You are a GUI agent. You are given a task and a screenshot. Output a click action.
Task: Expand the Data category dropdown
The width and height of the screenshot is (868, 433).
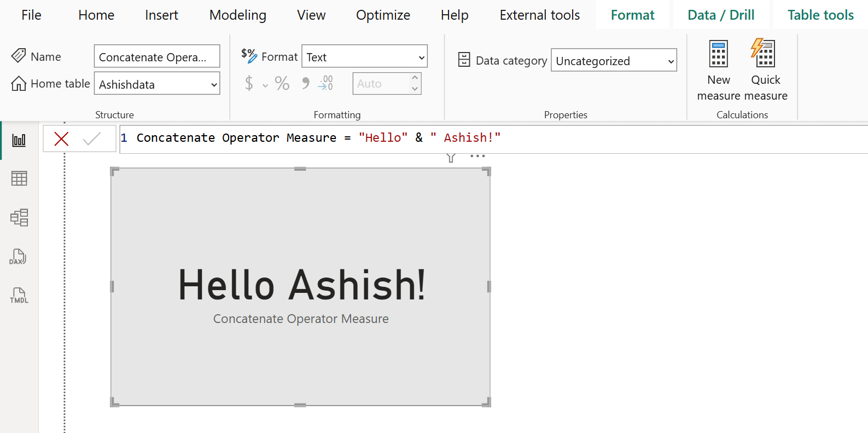671,61
